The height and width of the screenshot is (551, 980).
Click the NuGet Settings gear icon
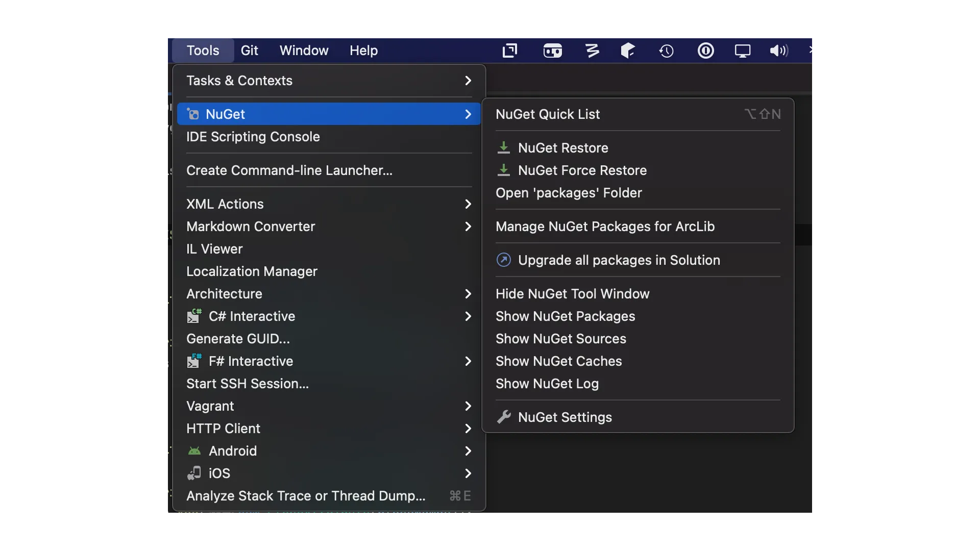coord(504,417)
